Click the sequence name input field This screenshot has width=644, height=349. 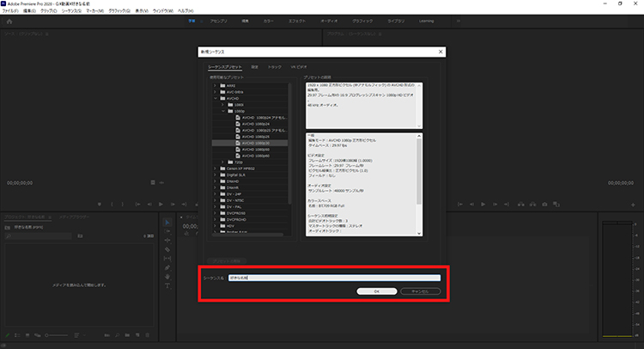(334, 278)
